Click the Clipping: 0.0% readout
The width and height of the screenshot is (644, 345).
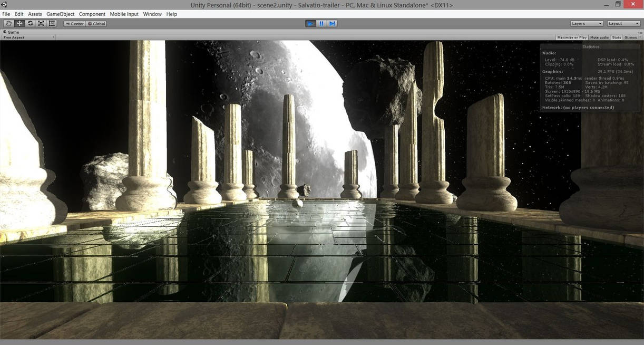pyautogui.click(x=559, y=64)
